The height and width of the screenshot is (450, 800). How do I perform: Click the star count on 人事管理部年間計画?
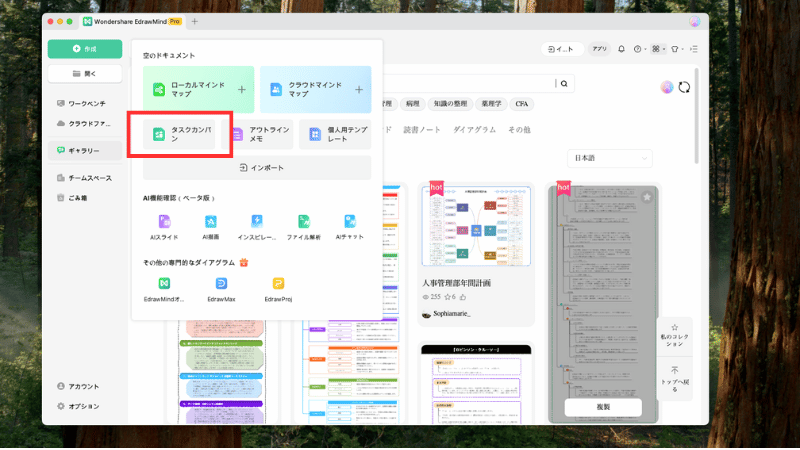point(450,297)
